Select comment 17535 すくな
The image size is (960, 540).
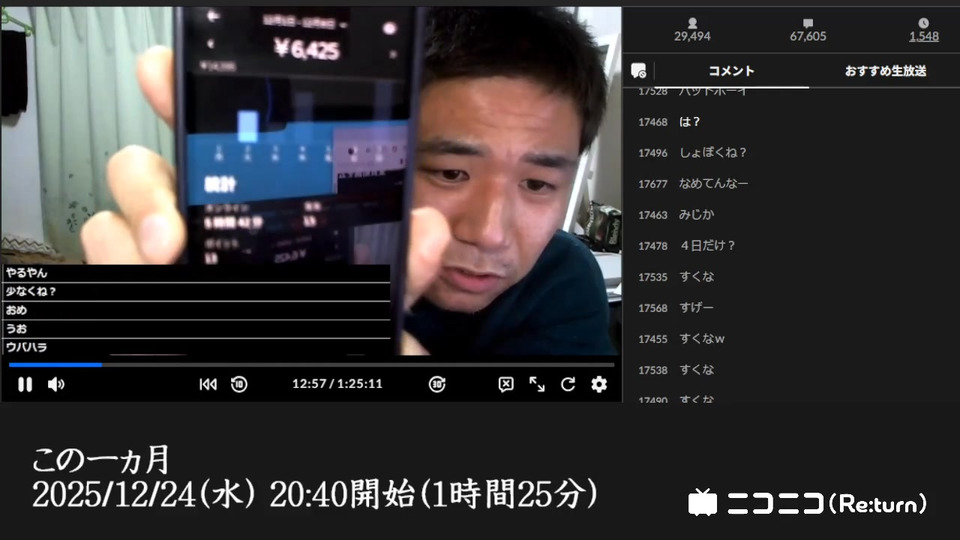[x=791, y=277]
